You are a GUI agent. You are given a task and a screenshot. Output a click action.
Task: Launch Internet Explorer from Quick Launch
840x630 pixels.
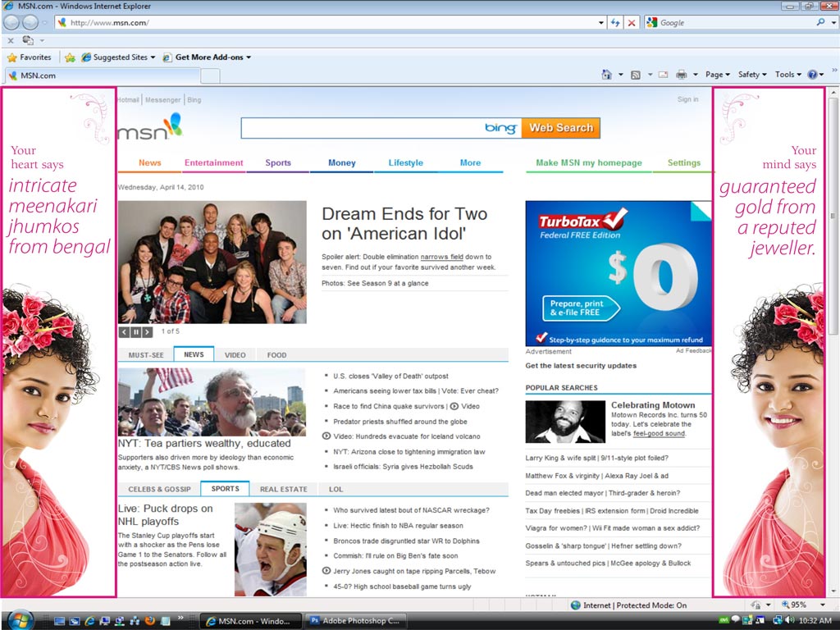point(89,620)
